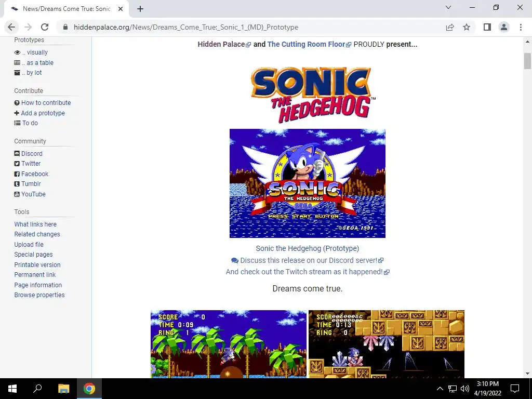Click the Chrome taskbar icon
The image size is (532, 399).
89,389
